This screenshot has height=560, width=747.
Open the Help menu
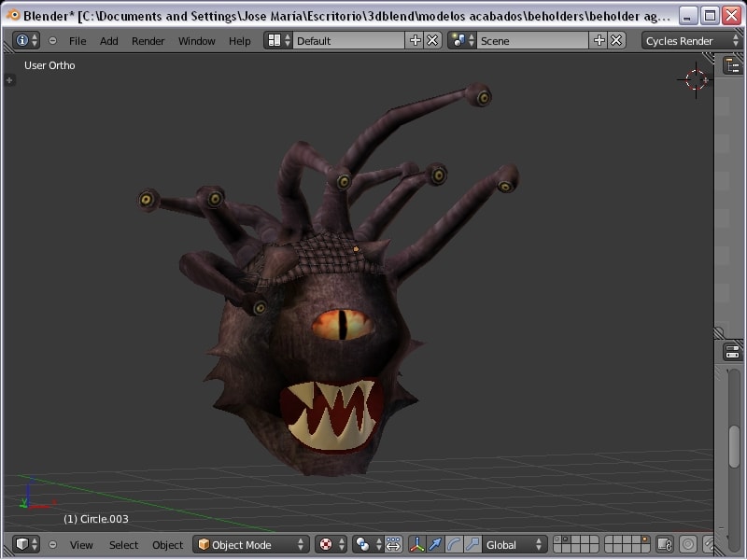[240, 41]
